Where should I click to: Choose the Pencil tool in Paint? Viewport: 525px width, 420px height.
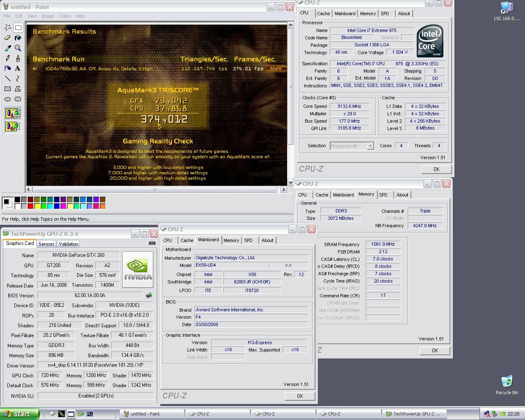8,58
